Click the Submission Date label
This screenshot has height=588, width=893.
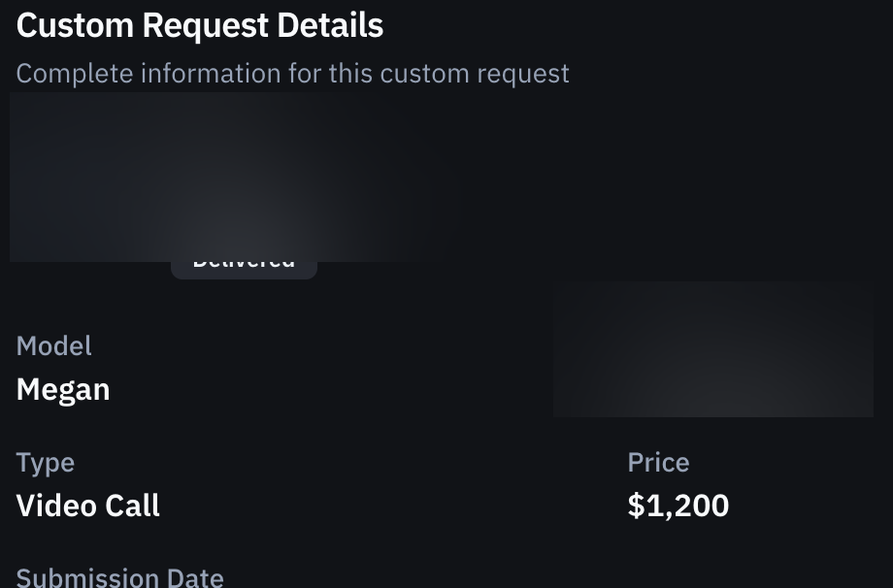(119, 576)
